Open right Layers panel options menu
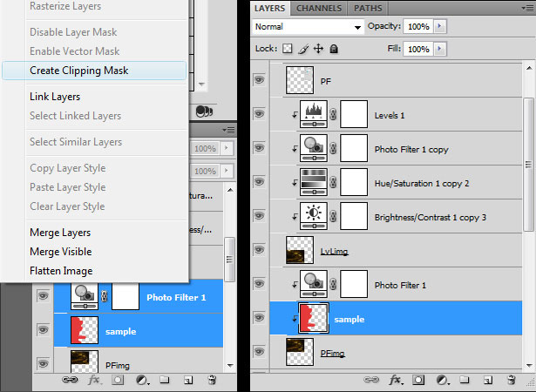 (x=528, y=8)
